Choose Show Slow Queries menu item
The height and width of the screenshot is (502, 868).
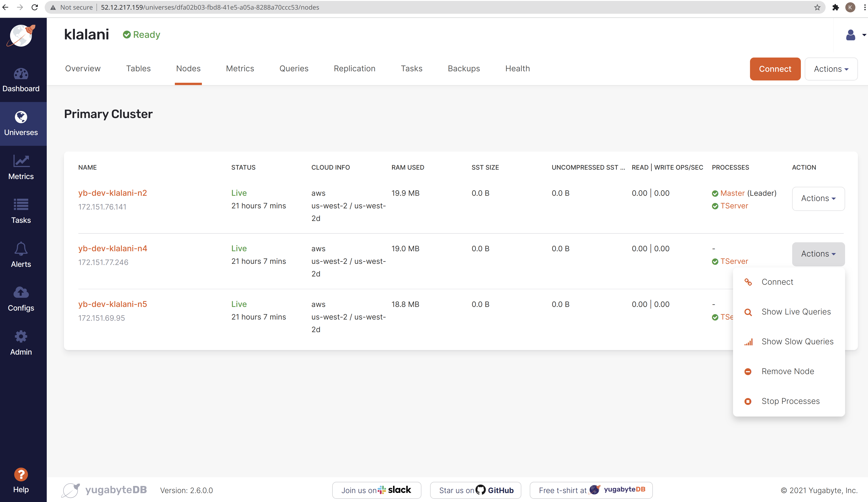click(789, 342)
